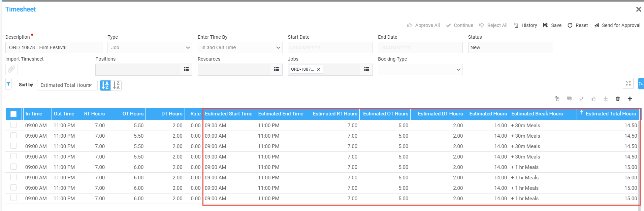Open the Sort by Estimated Total Hours dropdown
This screenshot has width=644, height=211.
[x=67, y=85]
